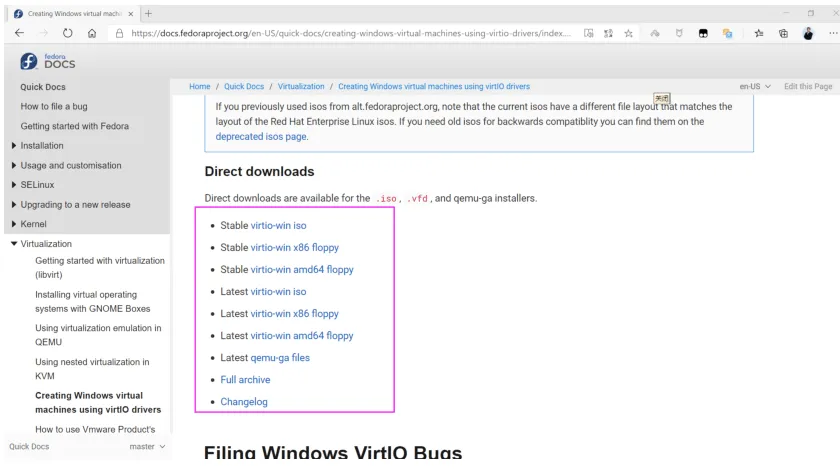This screenshot has height=469, width=840.
Task: Open the en-US language dropdown
Action: coord(755,86)
